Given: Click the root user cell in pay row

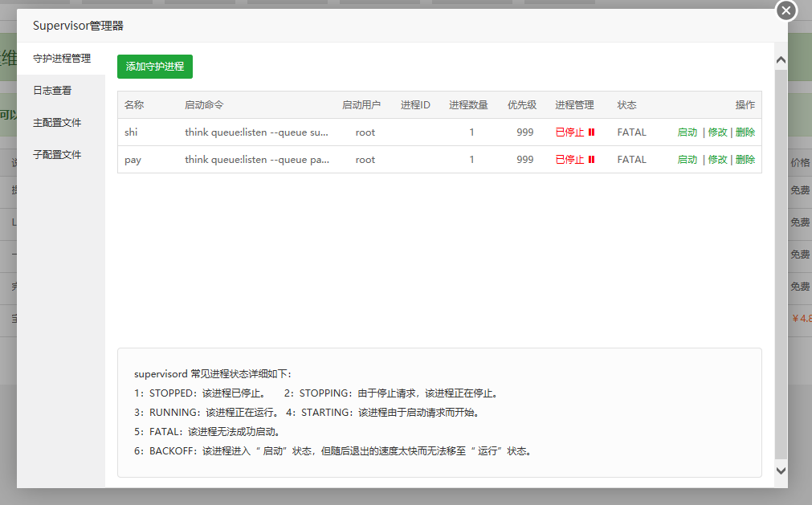Looking at the screenshot, I should click(365, 160).
